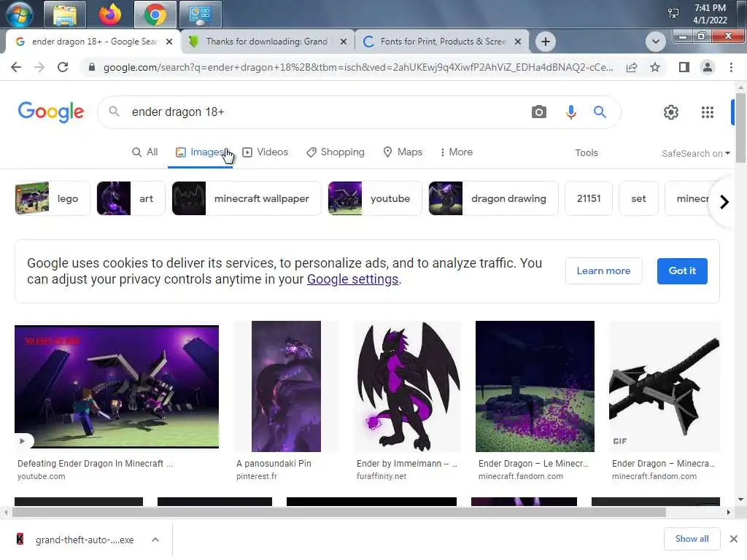Select the youtube filter chip
Viewport: 747px width, 560px height.
coord(375,198)
